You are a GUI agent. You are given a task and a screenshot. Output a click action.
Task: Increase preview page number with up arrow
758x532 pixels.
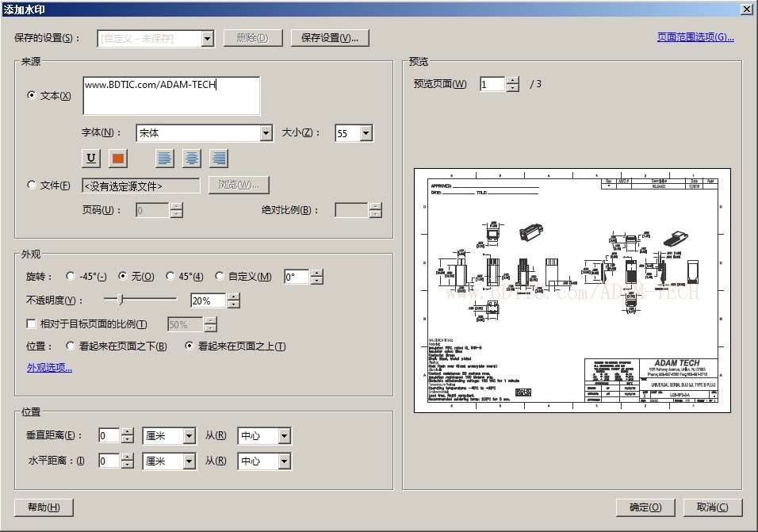tap(513, 80)
